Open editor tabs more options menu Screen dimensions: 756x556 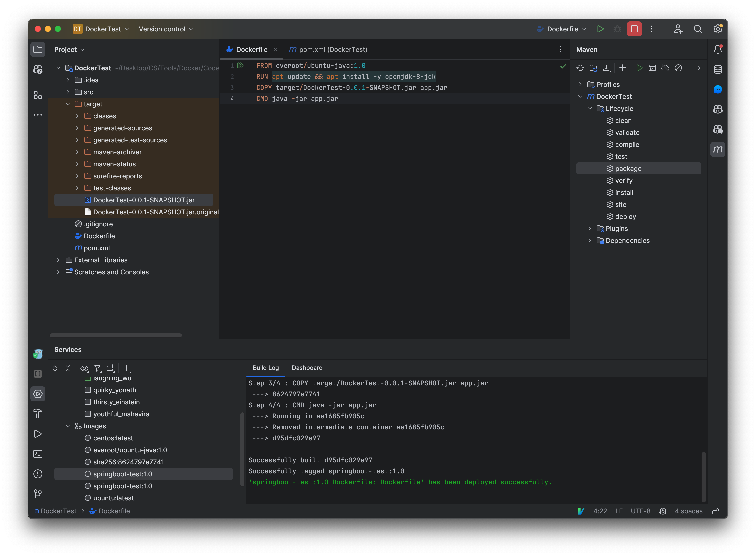click(560, 50)
